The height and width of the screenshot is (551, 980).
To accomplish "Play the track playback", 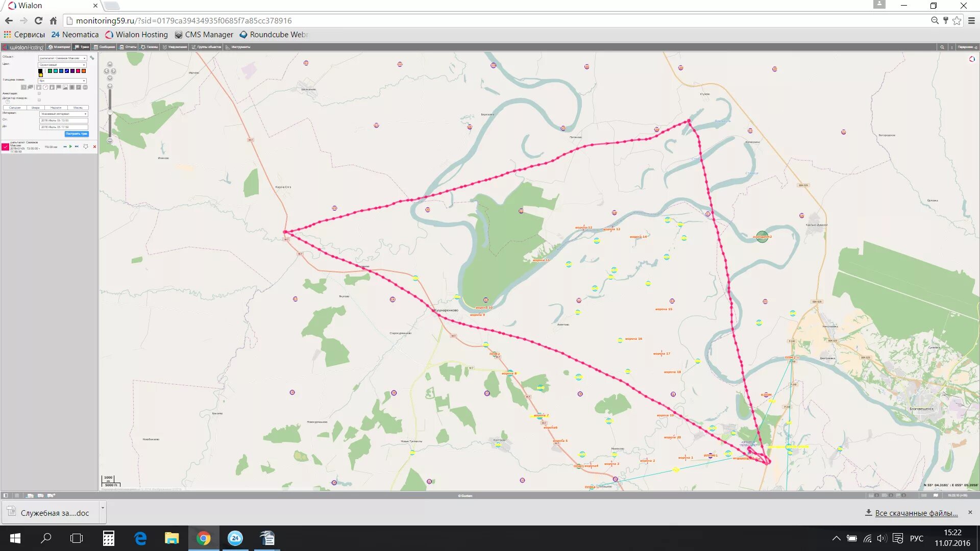I will (x=70, y=146).
